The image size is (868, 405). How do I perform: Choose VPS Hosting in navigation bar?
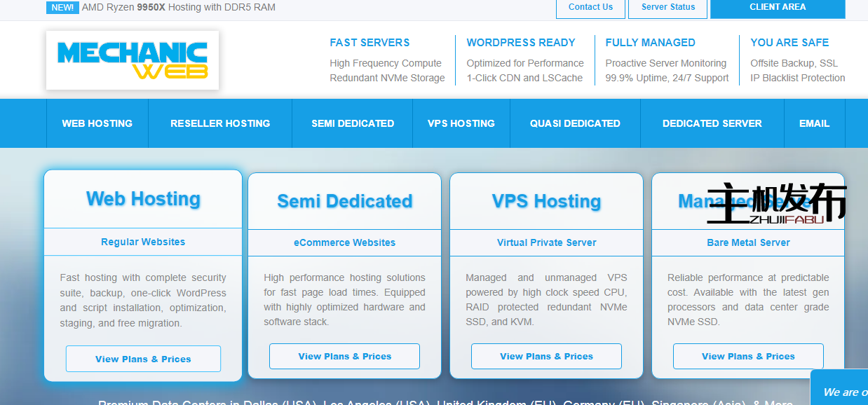click(461, 123)
